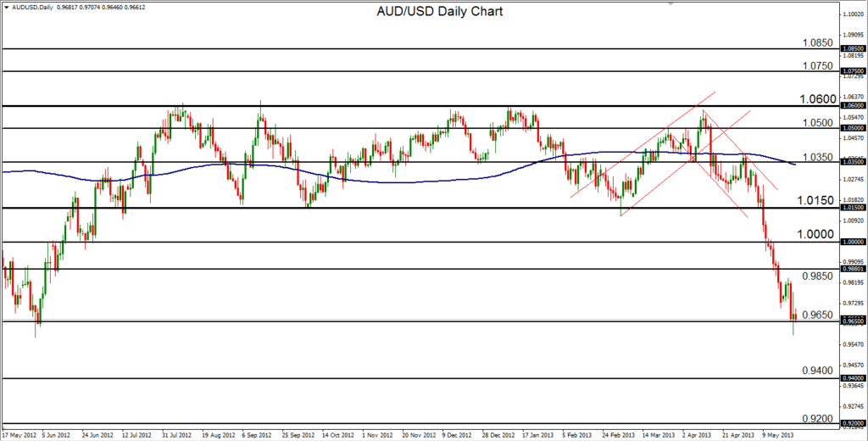This screenshot has height=441, width=868.
Task: Click the '14 Oct 2012' date label
Action: tap(338, 436)
